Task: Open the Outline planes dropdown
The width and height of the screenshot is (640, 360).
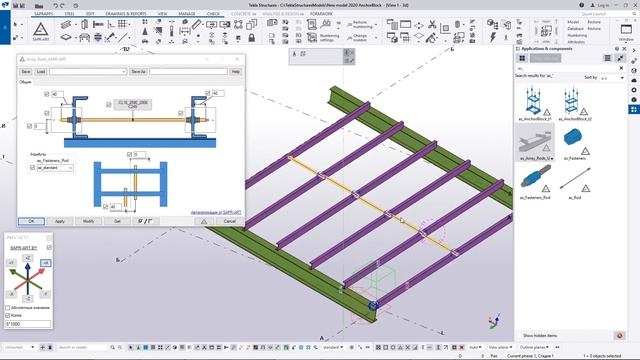Action: [x=534, y=347]
